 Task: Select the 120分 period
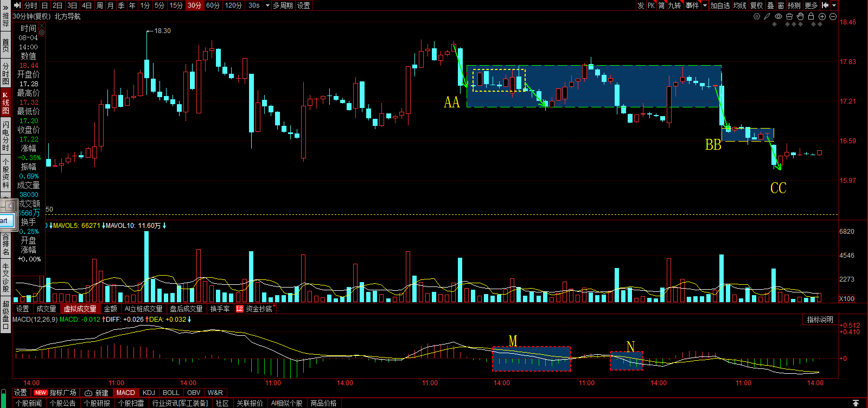pyautogui.click(x=234, y=5)
